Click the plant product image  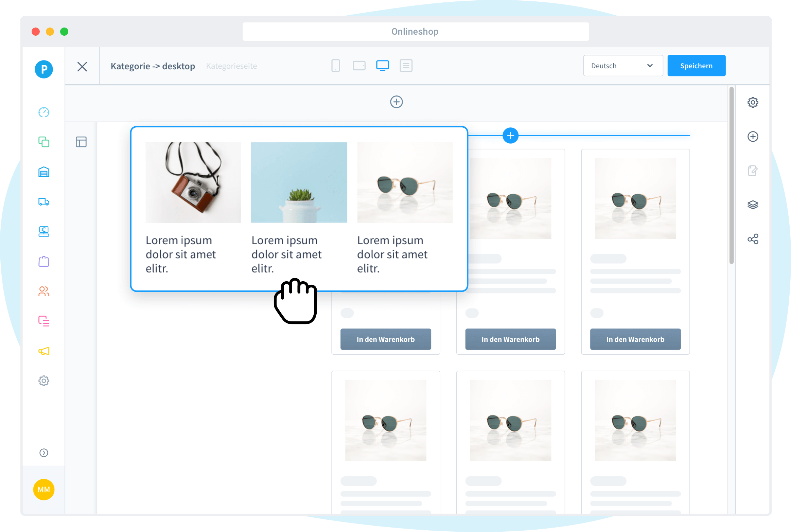click(x=299, y=182)
